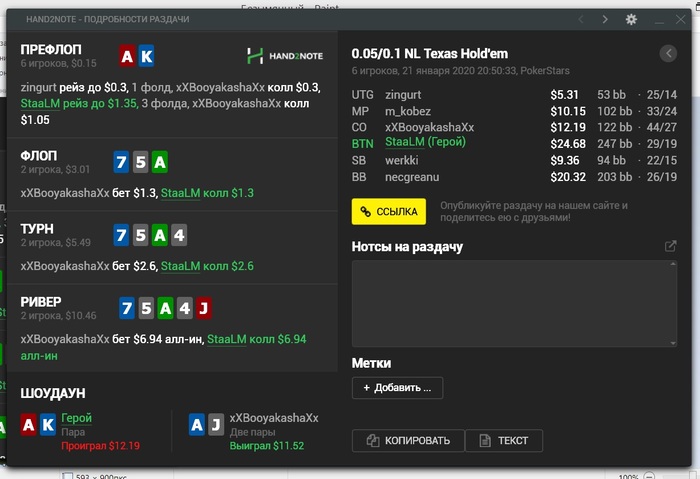Click the notes area scroll down arrow

click(673, 343)
